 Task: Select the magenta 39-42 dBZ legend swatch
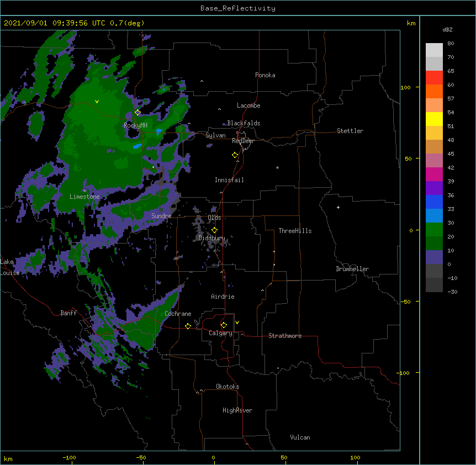coord(434,174)
